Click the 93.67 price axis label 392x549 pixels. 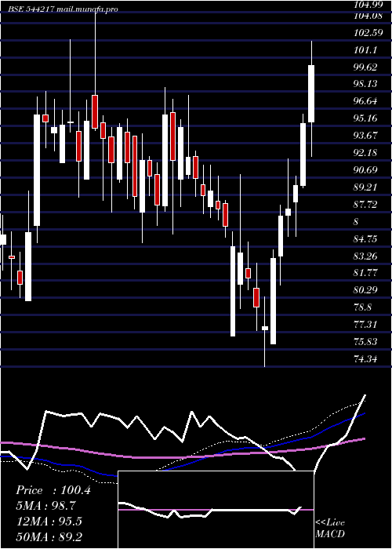pyautogui.click(x=365, y=135)
